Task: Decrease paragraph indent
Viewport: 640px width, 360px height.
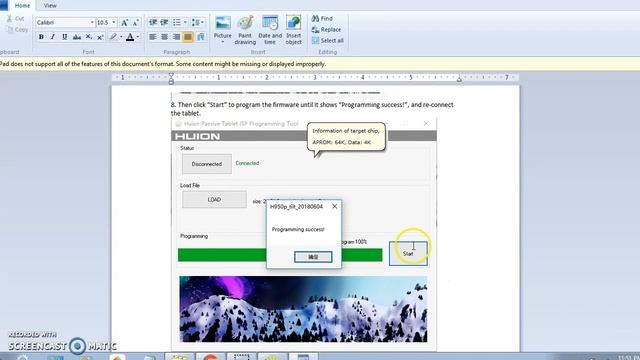Action: 153,22
